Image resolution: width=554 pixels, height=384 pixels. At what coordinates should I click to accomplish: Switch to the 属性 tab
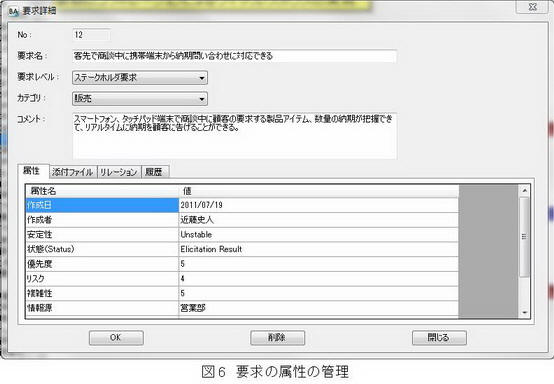click(x=33, y=171)
